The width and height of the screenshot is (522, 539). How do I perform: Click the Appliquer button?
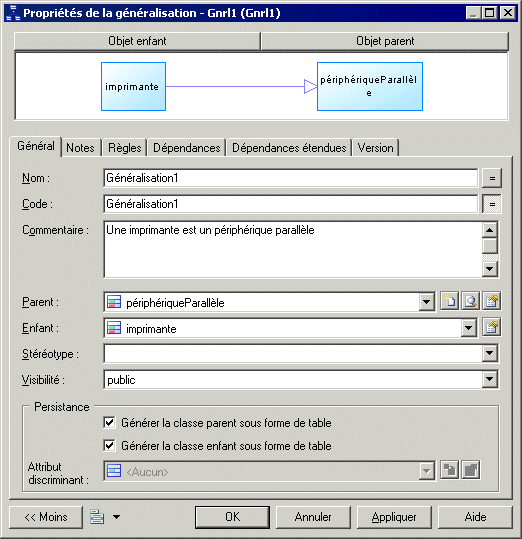click(x=394, y=517)
